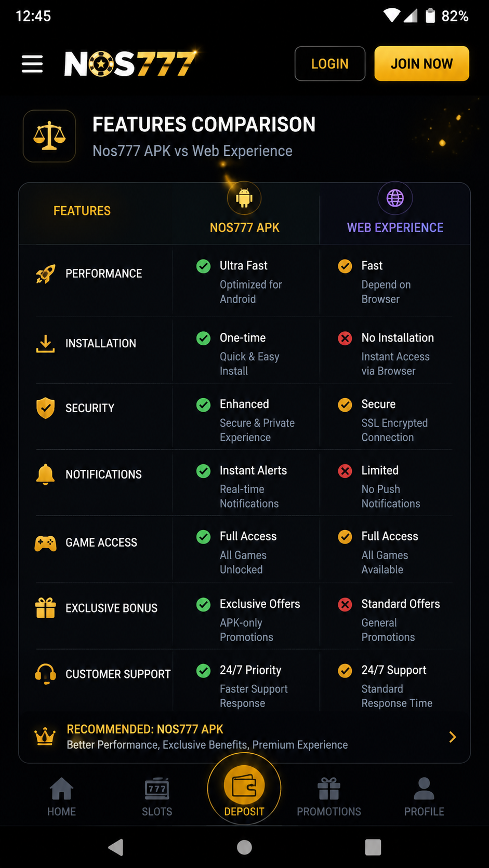Tap the Installation download icon
This screenshot has height=868, width=489.
tap(46, 343)
